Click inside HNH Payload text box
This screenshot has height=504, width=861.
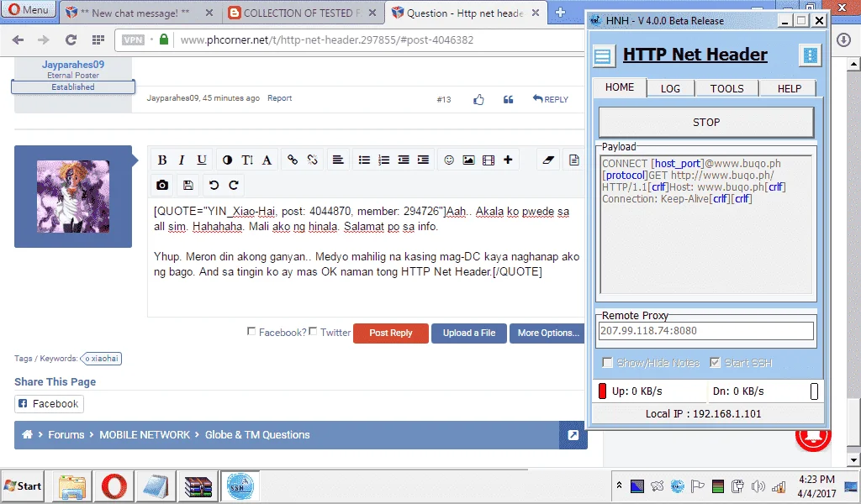pos(706,225)
